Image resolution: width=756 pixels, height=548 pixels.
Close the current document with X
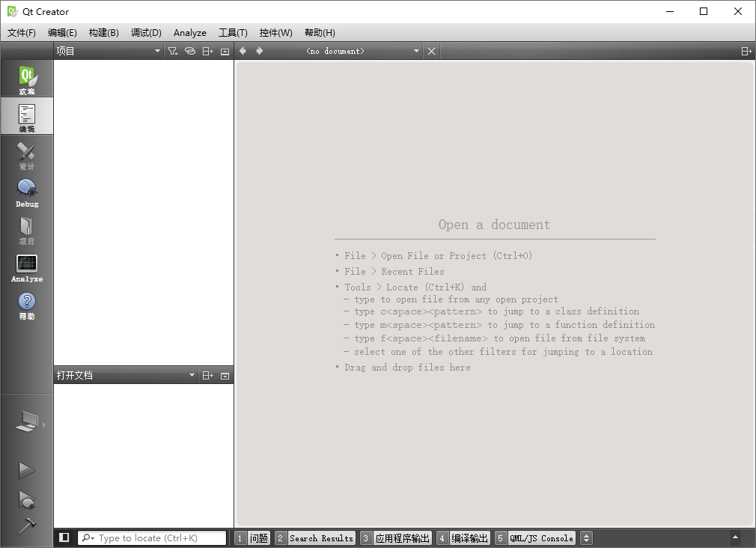coord(431,51)
